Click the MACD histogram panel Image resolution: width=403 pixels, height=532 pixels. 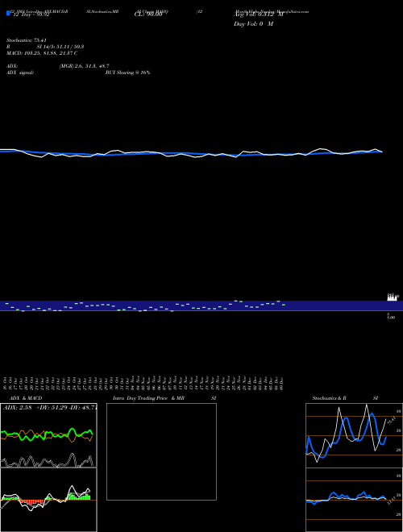(x=48, y=500)
